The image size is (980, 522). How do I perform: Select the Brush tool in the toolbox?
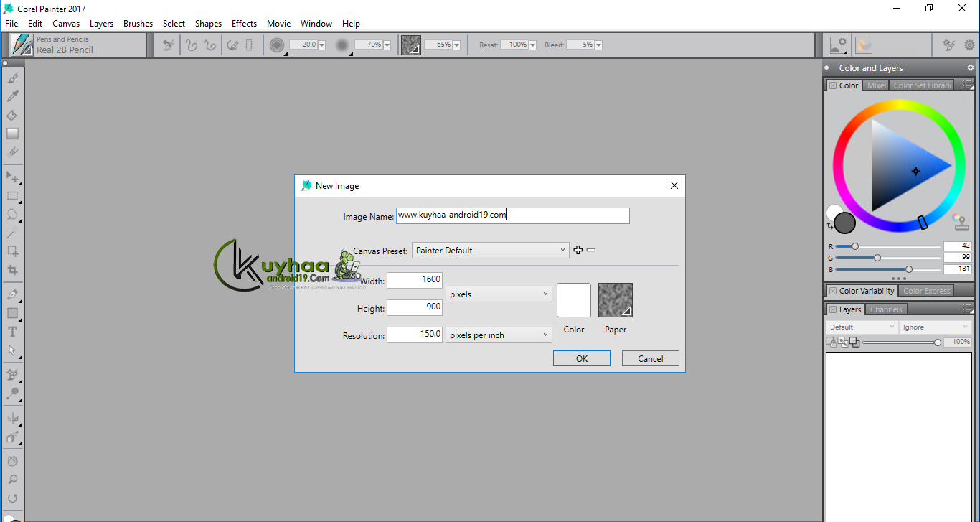tap(12, 78)
